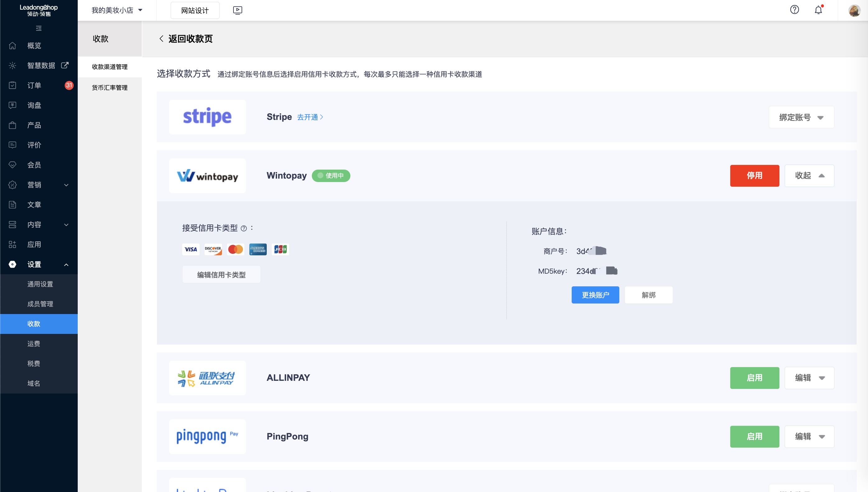Screen dimensions: 868x492
Task: Expand Stripe 绑定账号 dropdown
Action: pos(801,117)
